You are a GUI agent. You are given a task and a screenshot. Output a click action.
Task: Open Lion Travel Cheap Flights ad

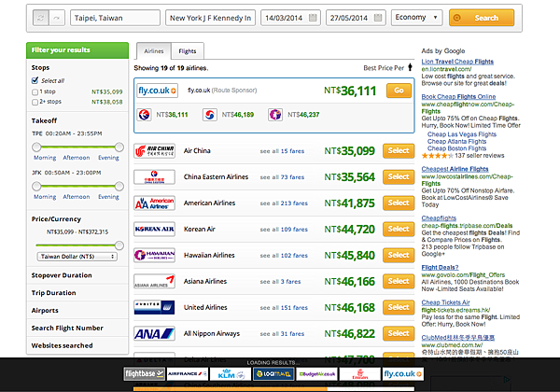pyautogui.click(x=457, y=62)
